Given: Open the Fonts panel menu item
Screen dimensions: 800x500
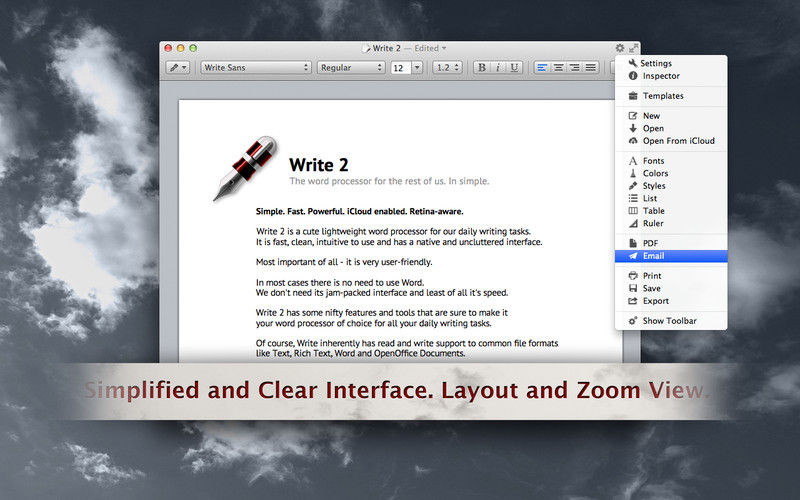Looking at the screenshot, I should click(x=671, y=161).
